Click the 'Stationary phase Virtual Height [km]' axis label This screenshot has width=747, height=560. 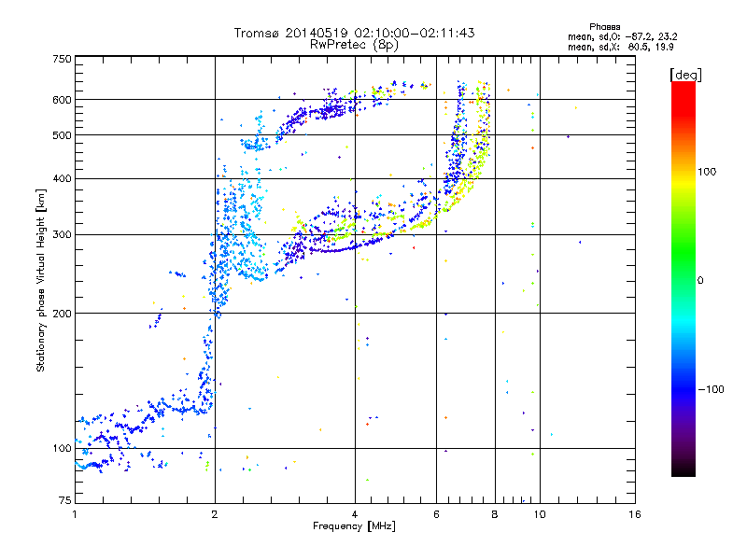40,281
